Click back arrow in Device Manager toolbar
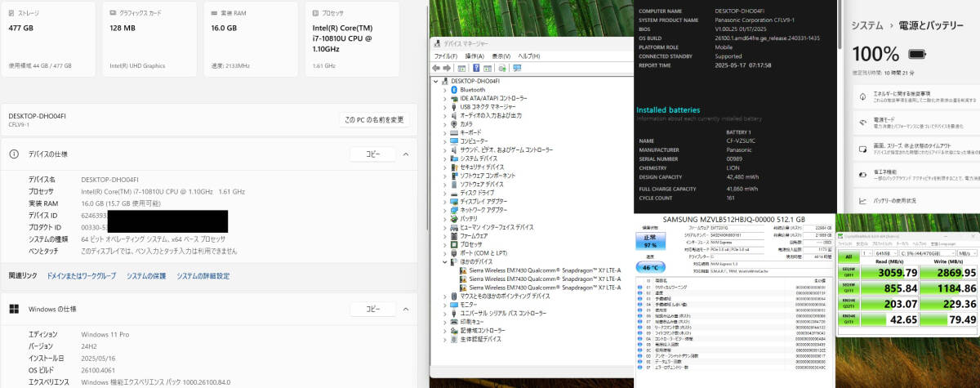Viewport: 980px width, 388px height. 438,68
